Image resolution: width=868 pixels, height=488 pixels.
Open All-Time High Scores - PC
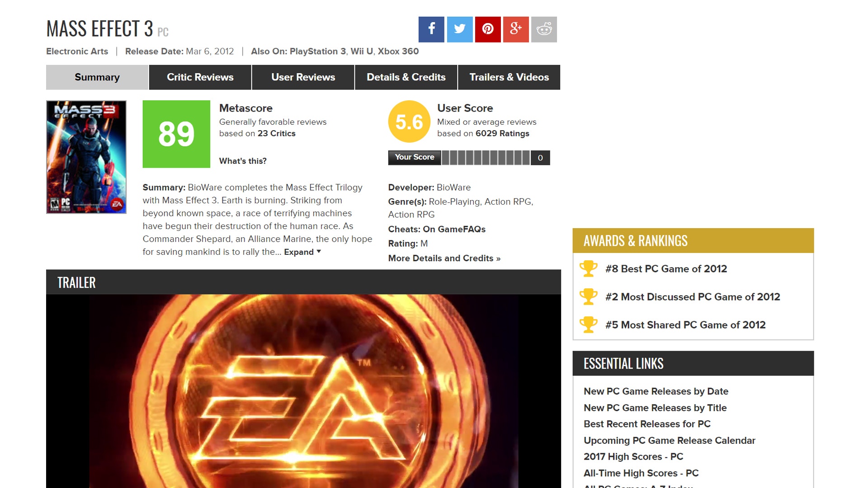tap(641, 473)
